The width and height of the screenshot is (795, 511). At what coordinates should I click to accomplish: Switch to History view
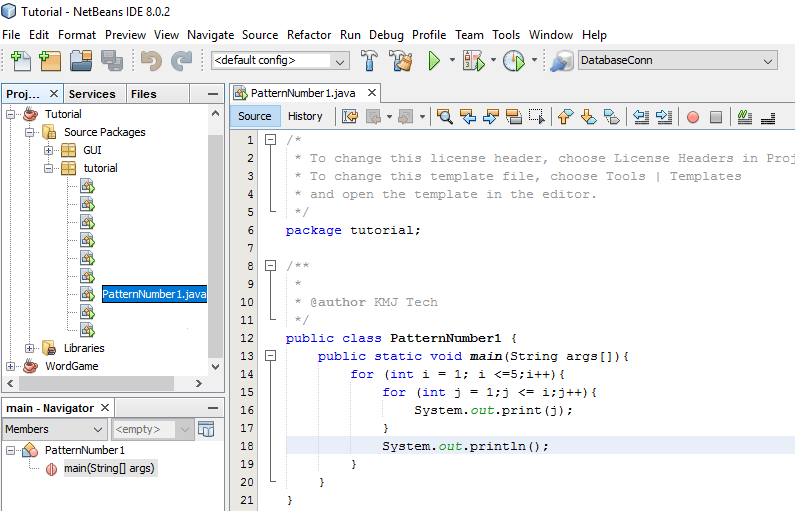(x=305, y=117)
